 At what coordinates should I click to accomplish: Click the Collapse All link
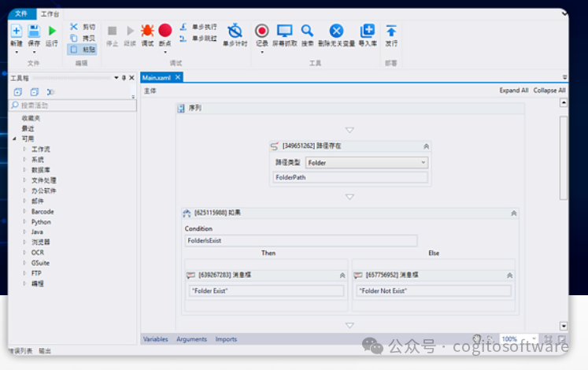pyautogui.click(x=549, y=91)
